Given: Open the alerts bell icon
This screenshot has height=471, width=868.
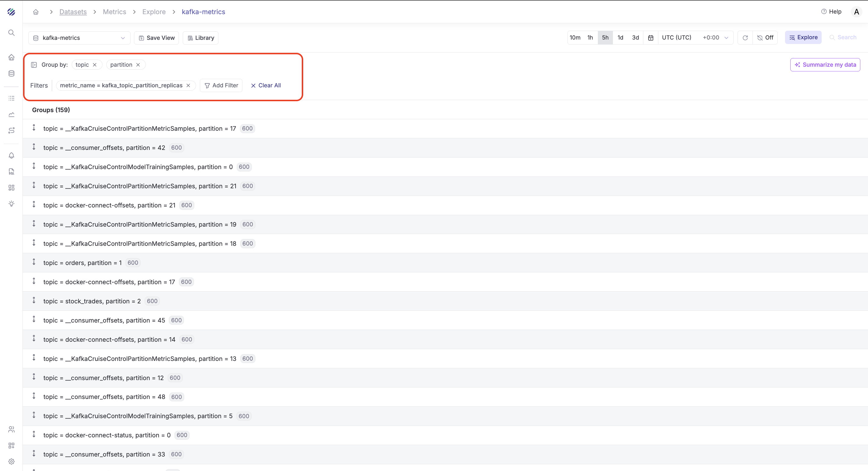Looking at the screenshot, I should [x=11, y=155].
